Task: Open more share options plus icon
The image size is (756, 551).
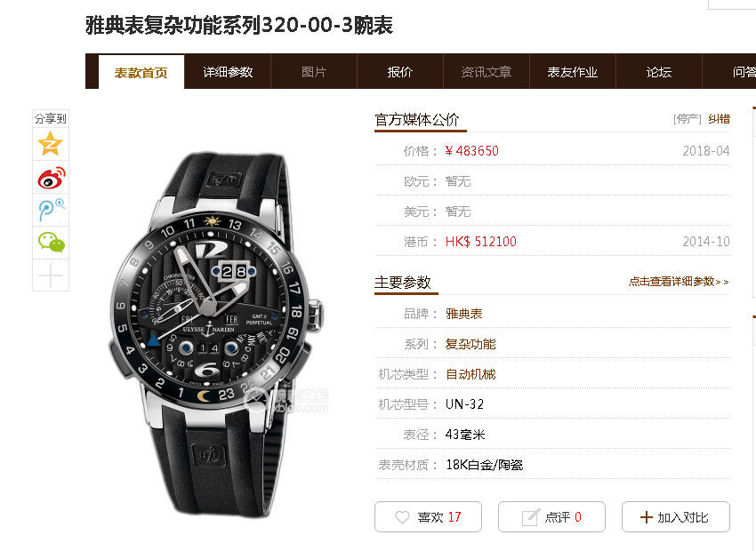Action: click(x=51, y=275)
